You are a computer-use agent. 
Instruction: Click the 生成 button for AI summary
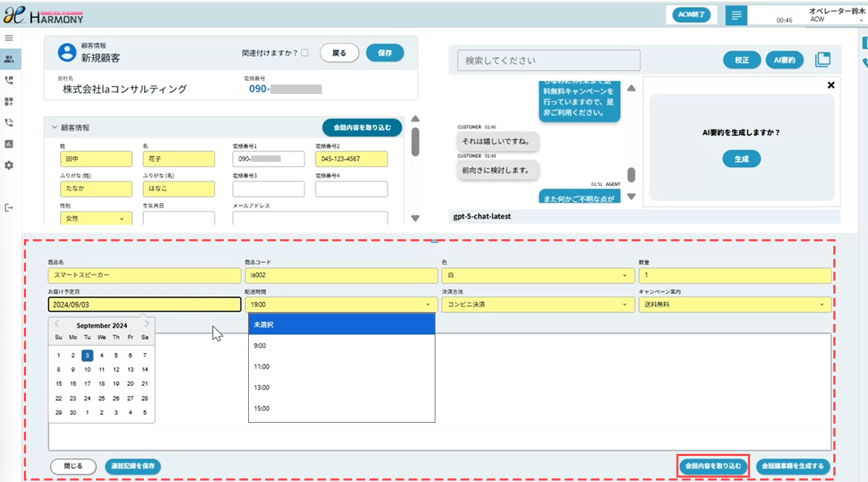click(x=741, y=158)
